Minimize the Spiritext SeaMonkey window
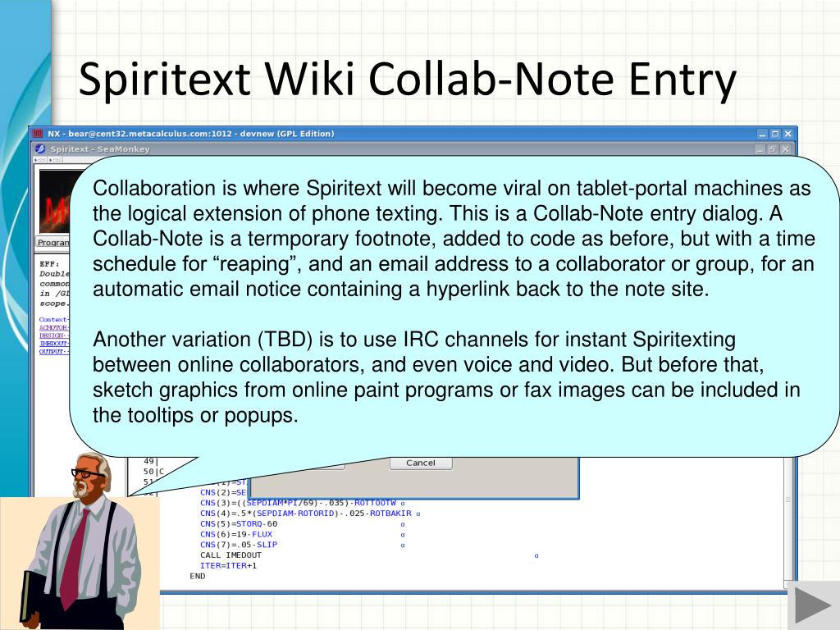This screenshot has height=630, width=840. (760, 149)
